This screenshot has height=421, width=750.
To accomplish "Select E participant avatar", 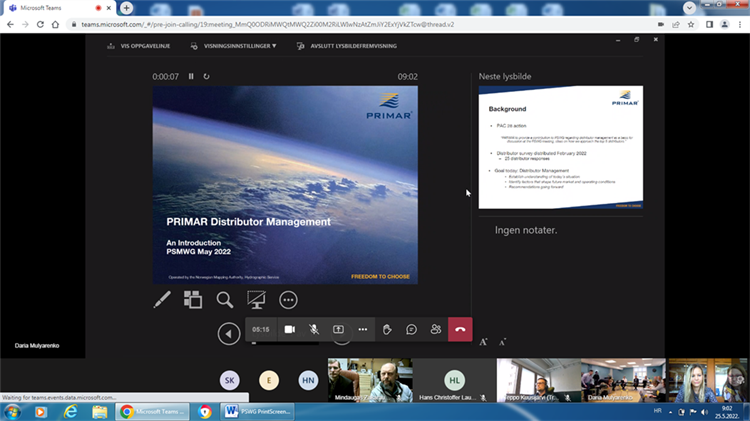I will pos(269,380).
